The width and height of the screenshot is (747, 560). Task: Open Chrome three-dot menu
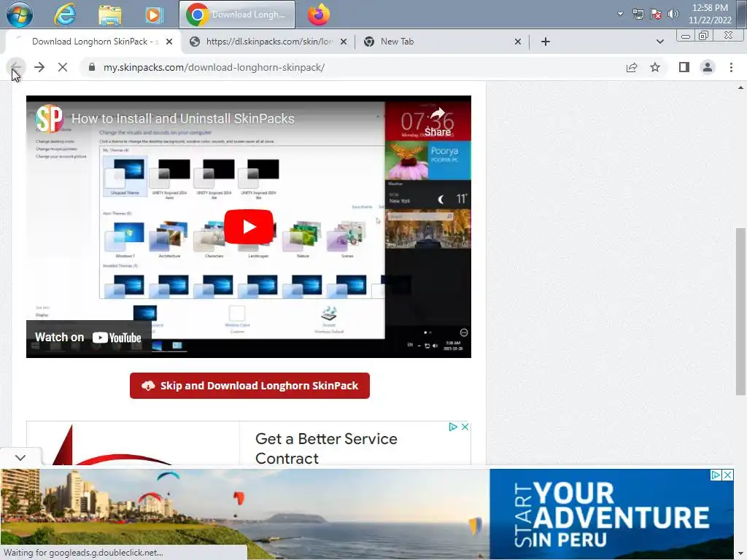(x=731, y=67)
